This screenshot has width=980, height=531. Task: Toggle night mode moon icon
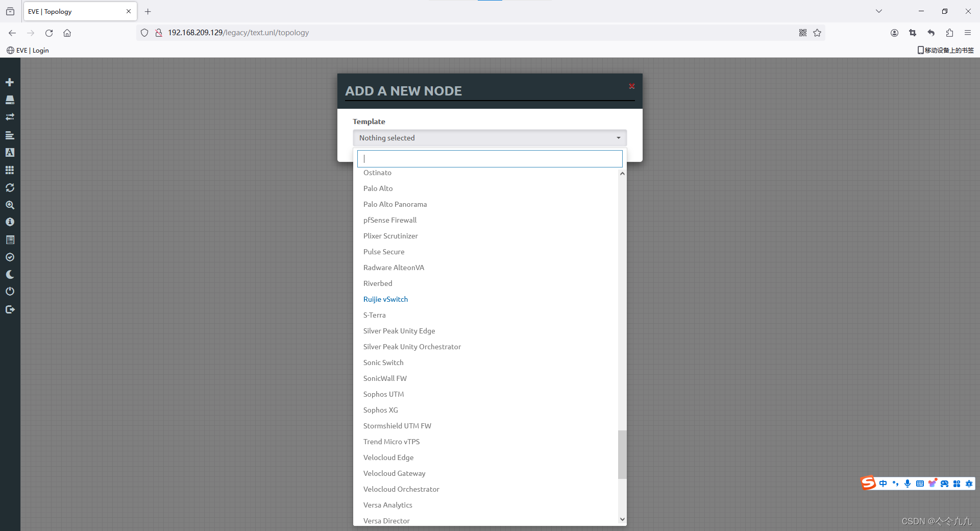click(x=10, y=274)
